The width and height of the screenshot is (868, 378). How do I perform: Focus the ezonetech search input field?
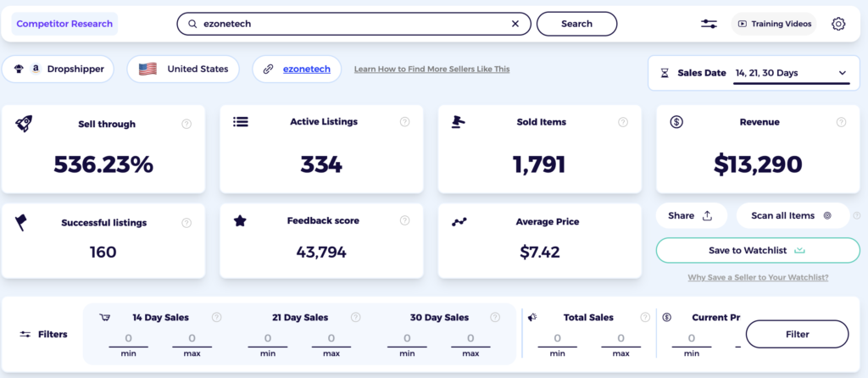pyautogui.click(x=353, y=24)
